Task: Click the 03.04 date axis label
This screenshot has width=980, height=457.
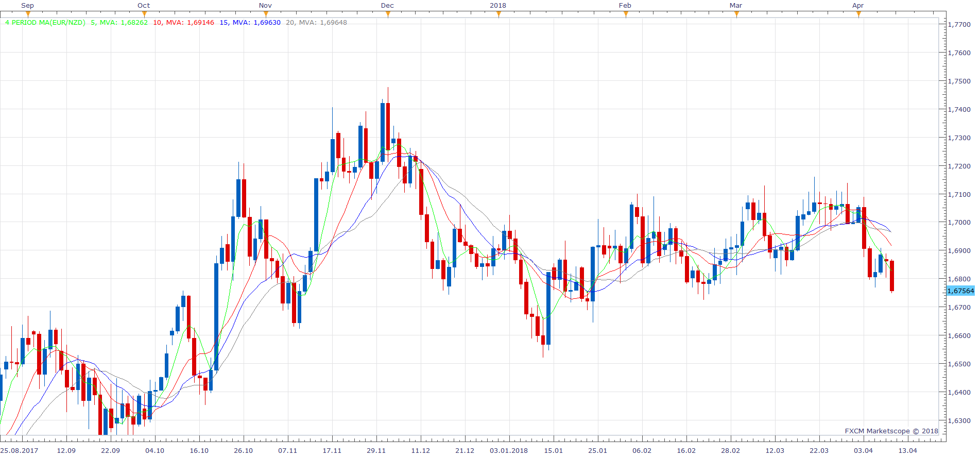Action: tap(863, 450)
